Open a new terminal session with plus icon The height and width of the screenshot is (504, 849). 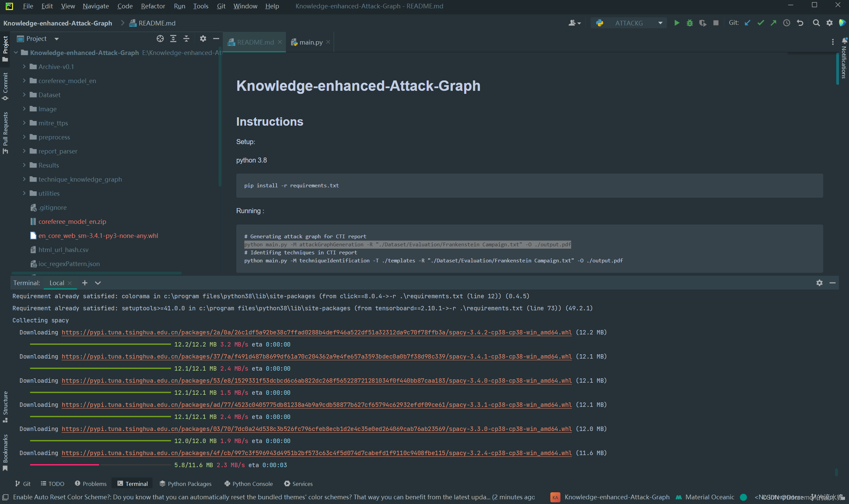[84, 282]
